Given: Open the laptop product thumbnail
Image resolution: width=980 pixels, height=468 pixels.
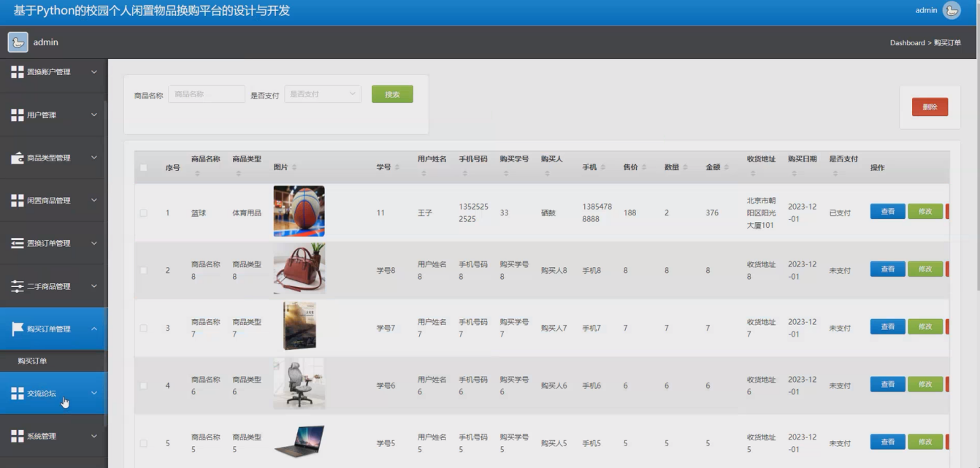Looking at the screenshot, I should [x=299, y=442].
